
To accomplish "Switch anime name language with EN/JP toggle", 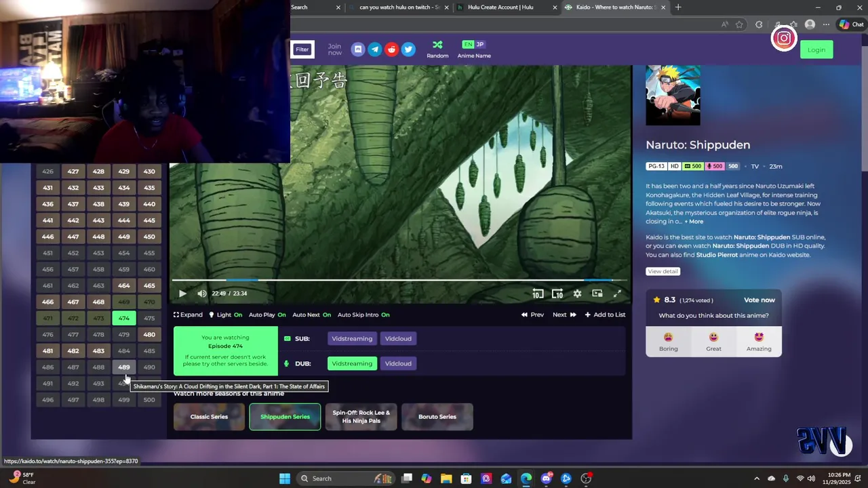I will 473,45.
